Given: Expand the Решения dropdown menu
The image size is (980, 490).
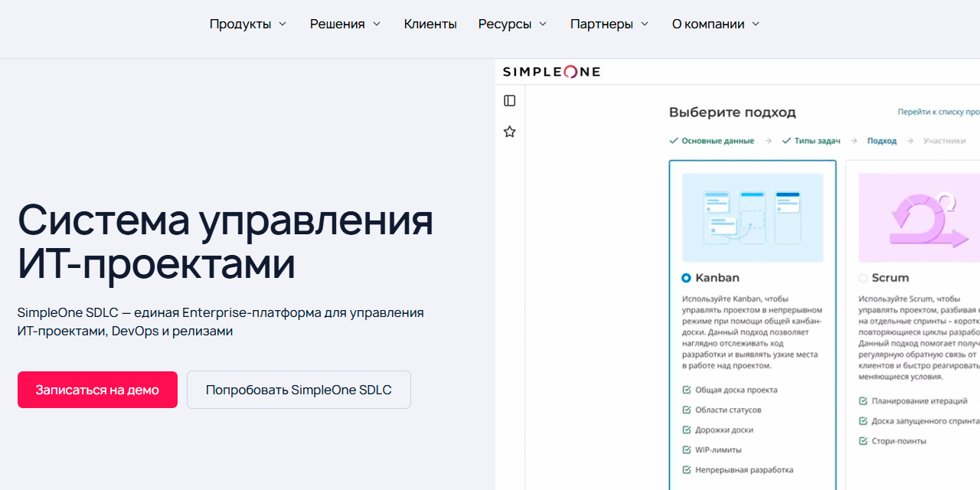Looking at the screenshot, I should click(345, 24).
